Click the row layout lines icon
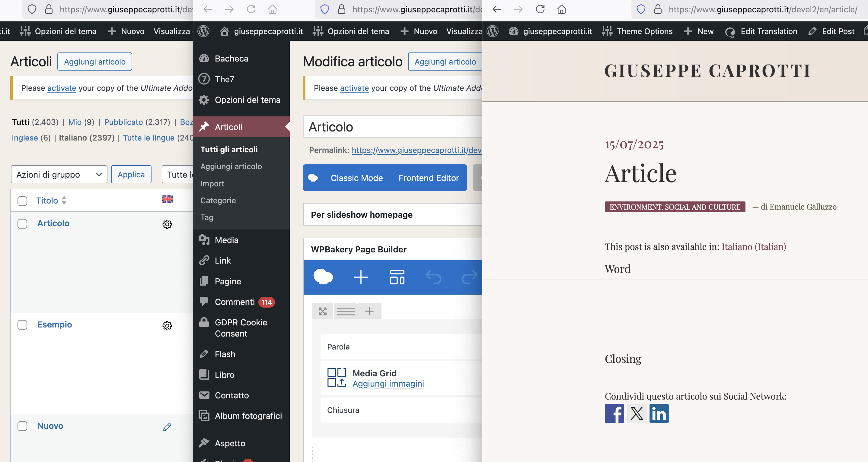 346,311
